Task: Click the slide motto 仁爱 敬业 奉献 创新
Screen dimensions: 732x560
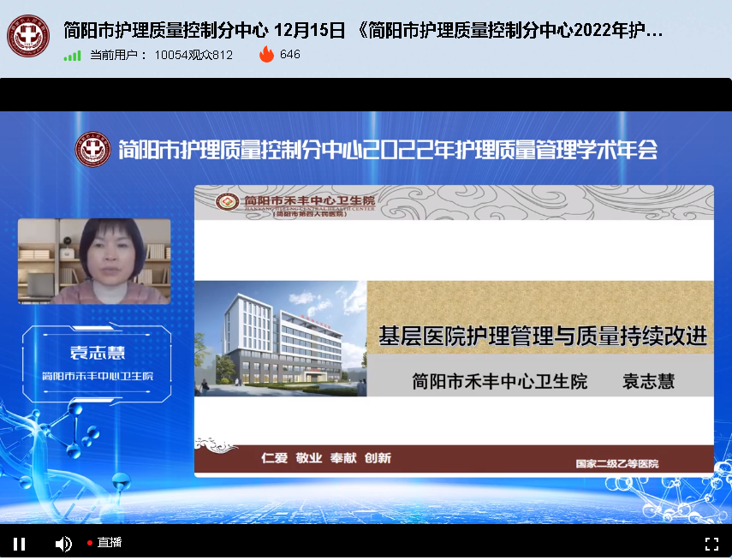Action: tap(326, 458)
